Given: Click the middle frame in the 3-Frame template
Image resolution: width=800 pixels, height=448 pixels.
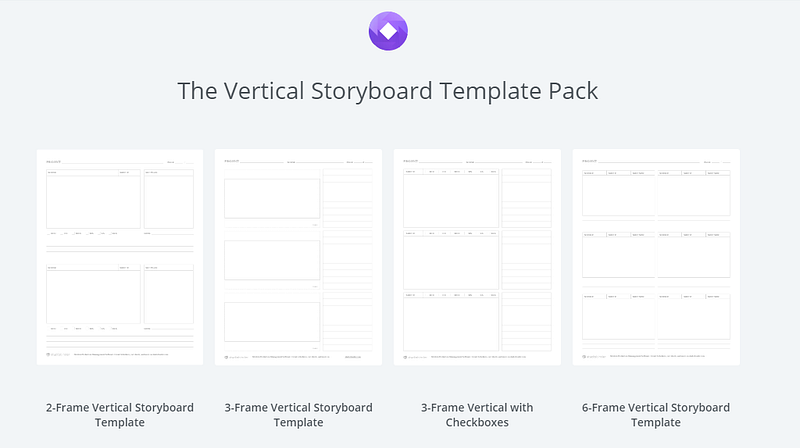Looking at the screenshot, I should [272, 260].
